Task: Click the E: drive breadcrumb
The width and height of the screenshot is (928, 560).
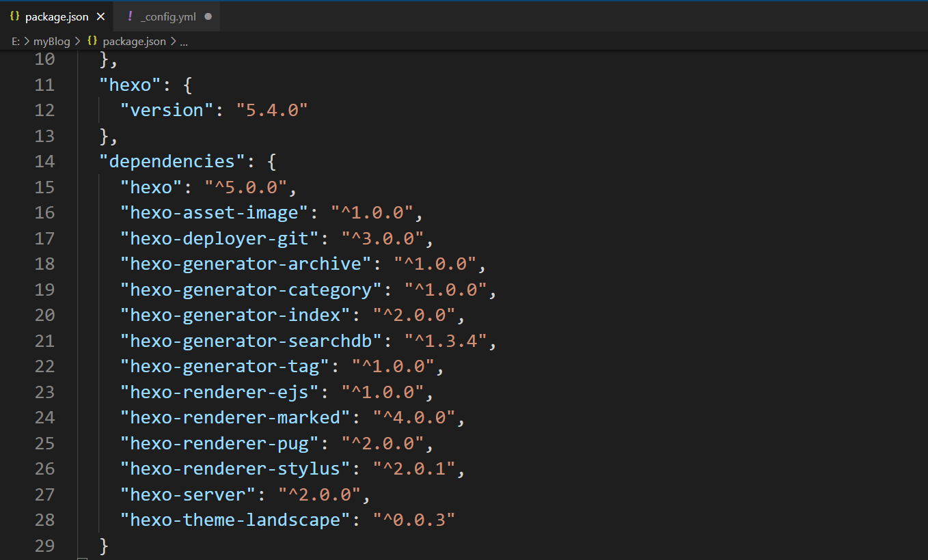Action: click(16, 42)
